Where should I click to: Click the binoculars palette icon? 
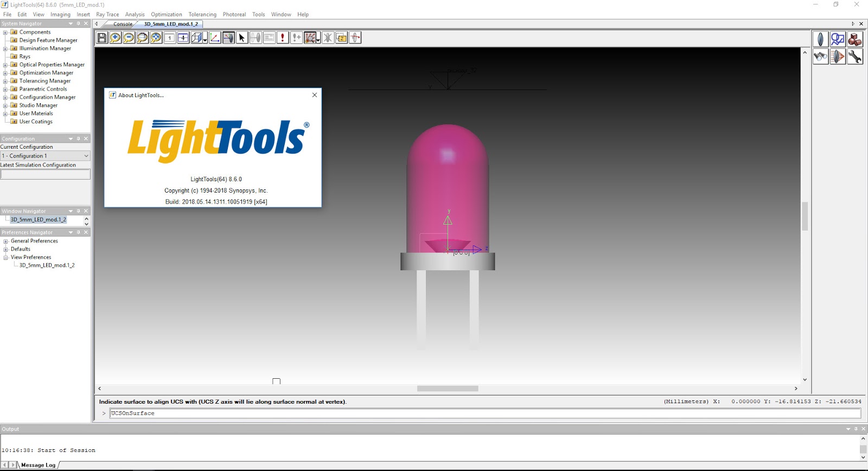point(820,56)
